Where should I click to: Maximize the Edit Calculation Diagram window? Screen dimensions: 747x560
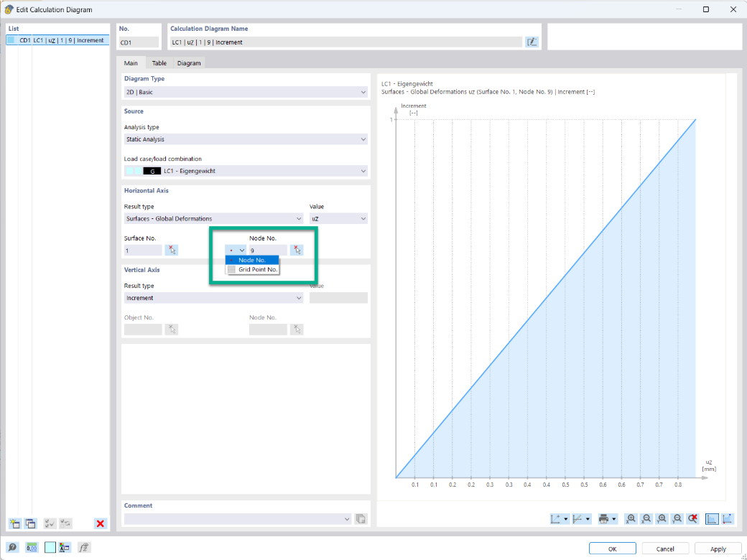[x=706, y=9]
